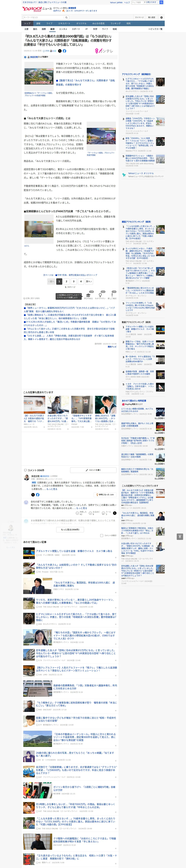Screen dimensions: 186x868
Task: Go to article page 2
Action: (x=66, y=281)
